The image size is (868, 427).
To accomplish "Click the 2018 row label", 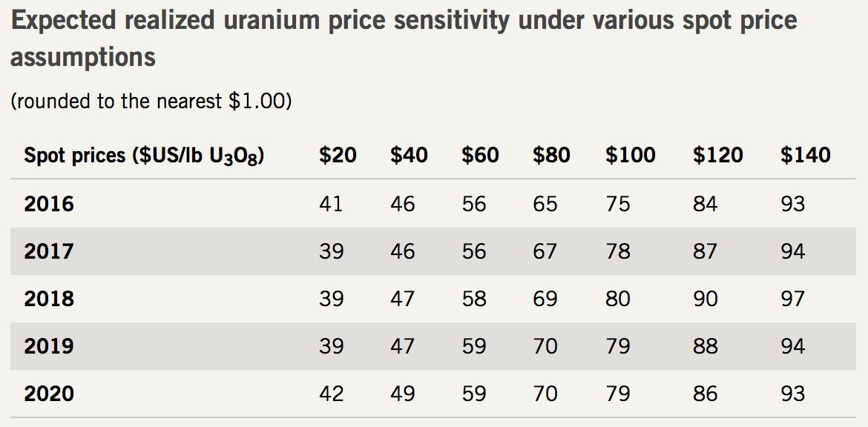I will (x=49, y=299).
